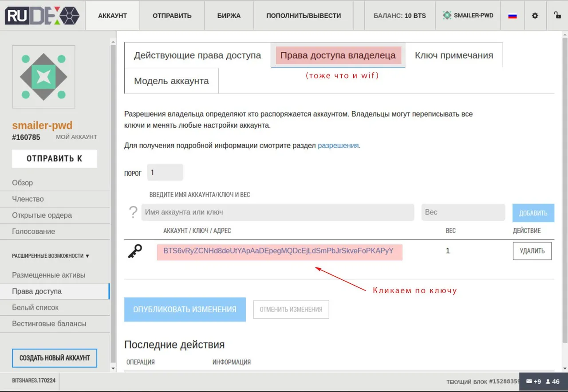Follow the разрешения link
The width and height of the screenshot is (568, 392).
pos(338,145)
